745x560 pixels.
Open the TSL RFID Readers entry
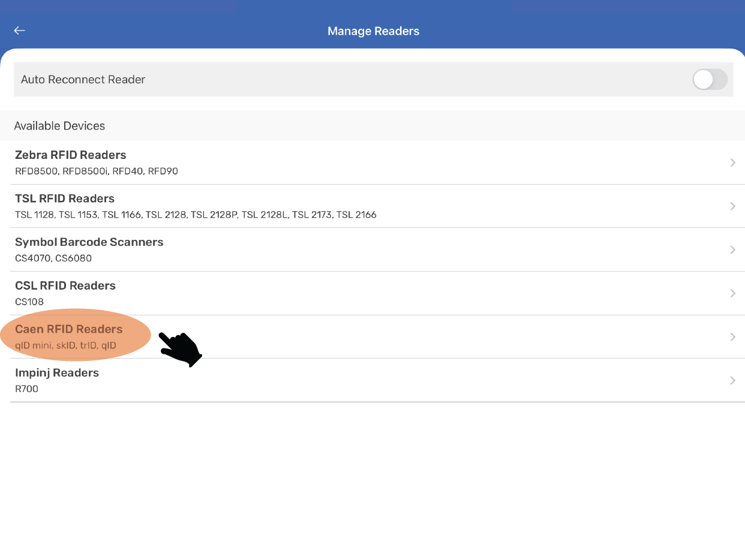pos(65,198)
